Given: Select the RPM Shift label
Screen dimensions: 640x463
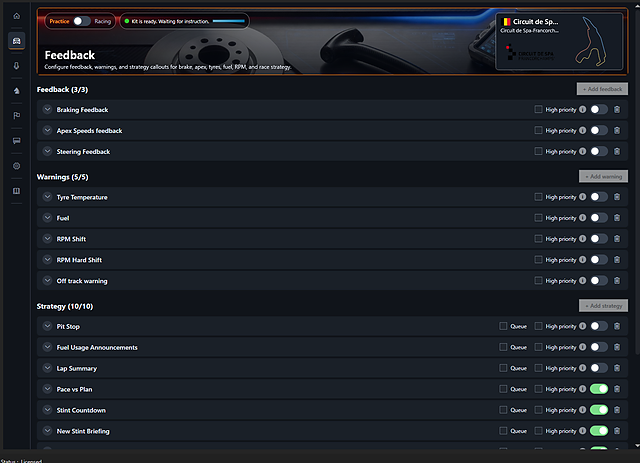Looking at the screenshot, I should pyautogui.click(x=71, y=239).
